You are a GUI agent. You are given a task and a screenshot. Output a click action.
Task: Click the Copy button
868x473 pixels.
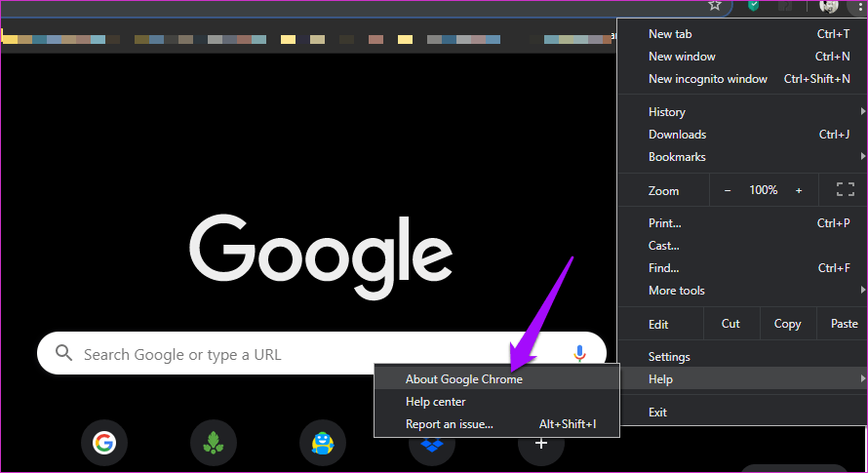(x=787, y=324)
